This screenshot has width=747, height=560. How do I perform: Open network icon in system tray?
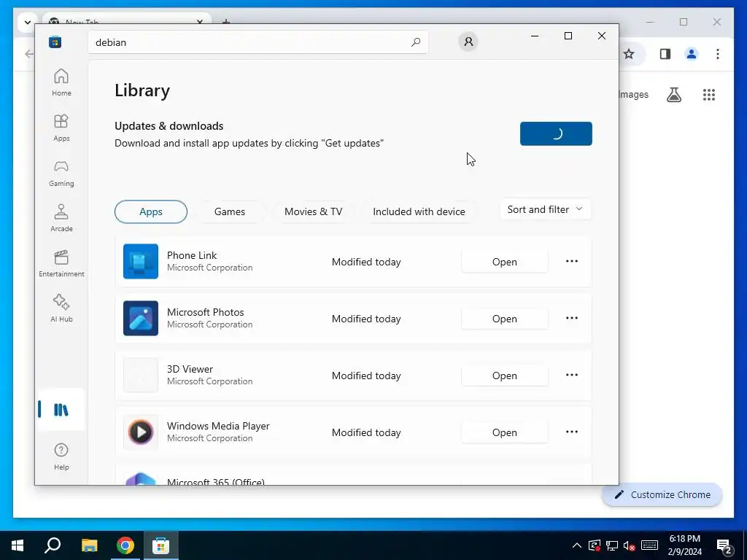[x=612, y=545]
